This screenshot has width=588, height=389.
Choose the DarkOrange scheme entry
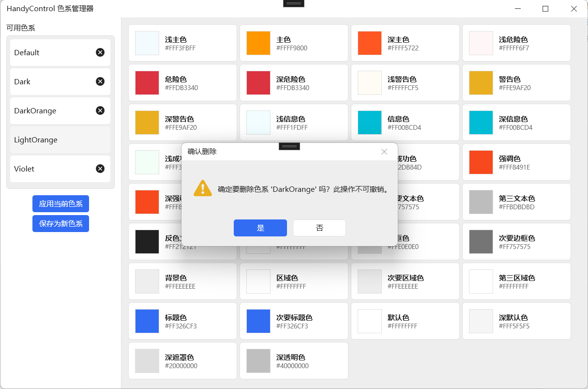[x=60, y=110]
